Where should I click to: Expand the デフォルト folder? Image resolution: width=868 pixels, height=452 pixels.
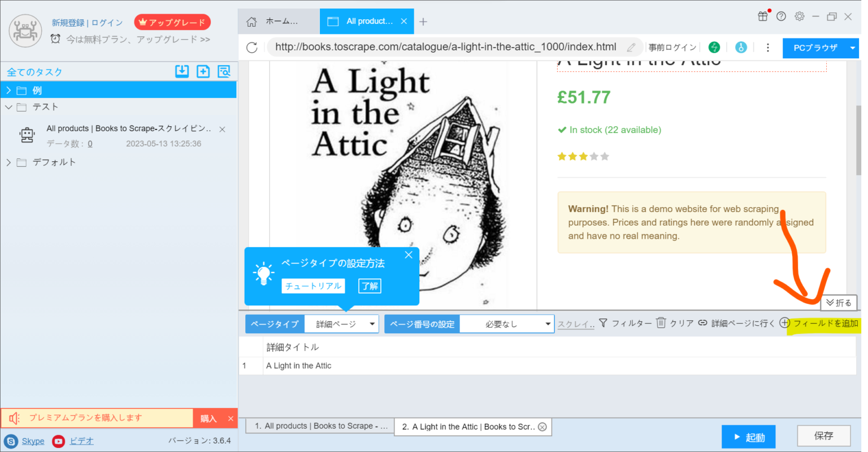click(x=9, y=162)
